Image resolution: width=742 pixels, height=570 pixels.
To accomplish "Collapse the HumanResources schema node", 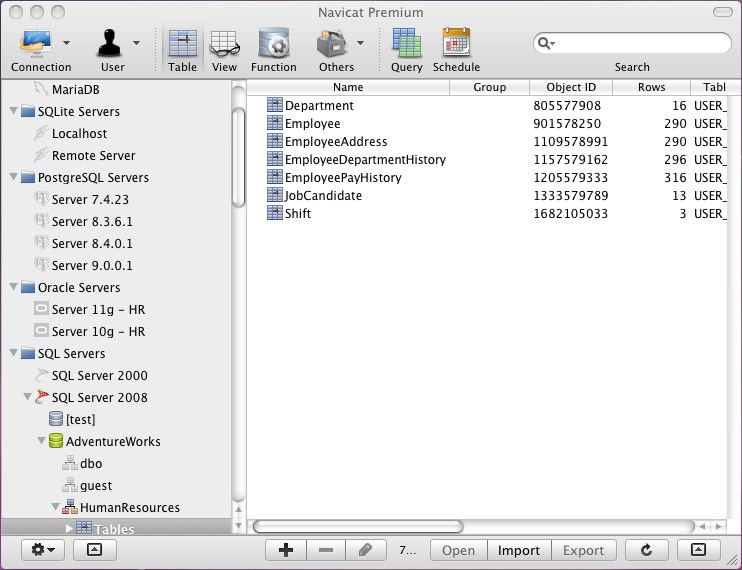I will pyautogui.click(x=56, y=507).
